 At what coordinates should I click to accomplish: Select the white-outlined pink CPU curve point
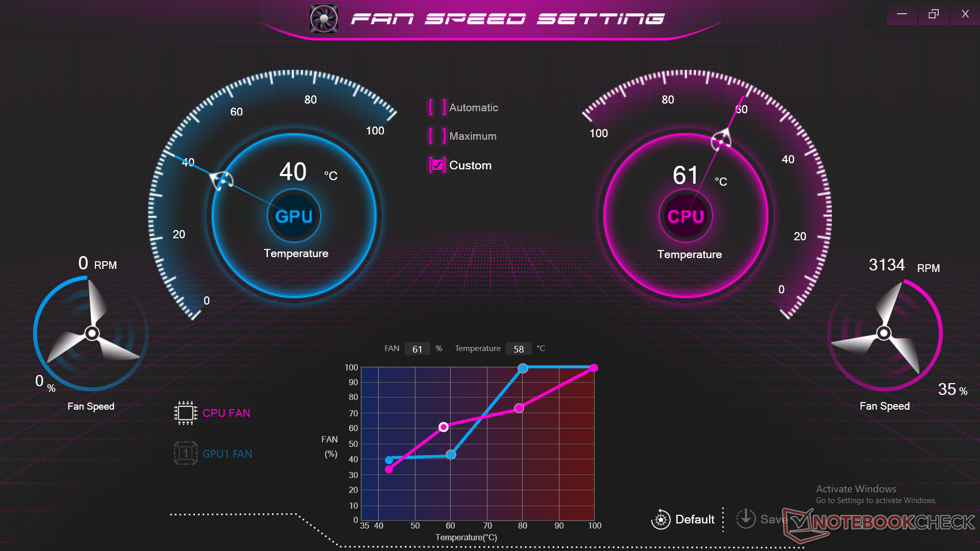tap(444, 427)
